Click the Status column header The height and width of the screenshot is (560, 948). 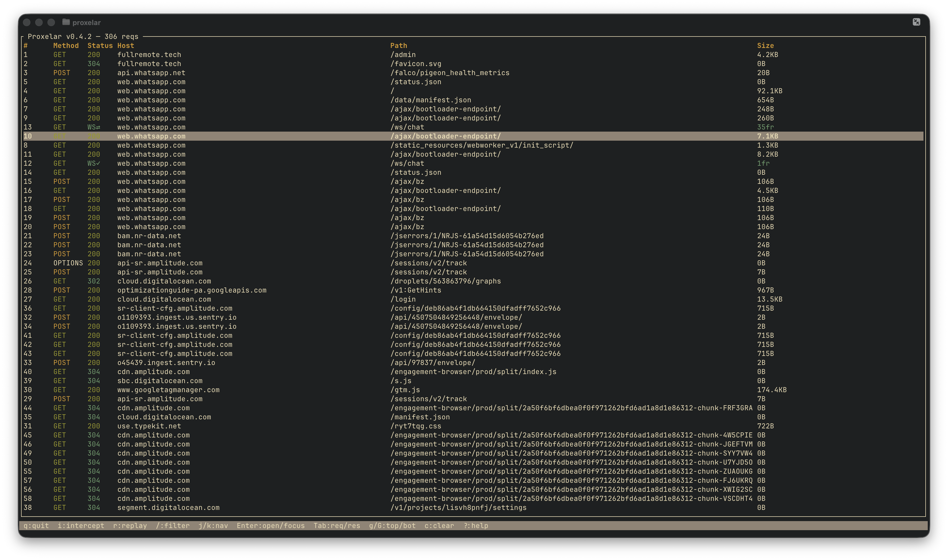pyautogui.click(x=100, y=45)
